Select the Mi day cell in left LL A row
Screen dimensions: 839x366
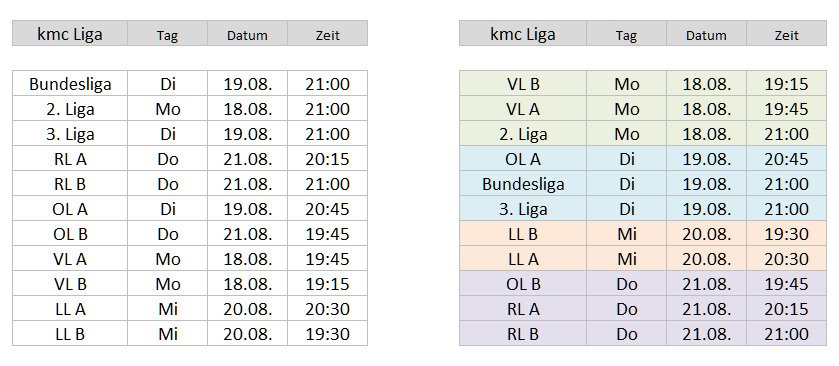167,309
